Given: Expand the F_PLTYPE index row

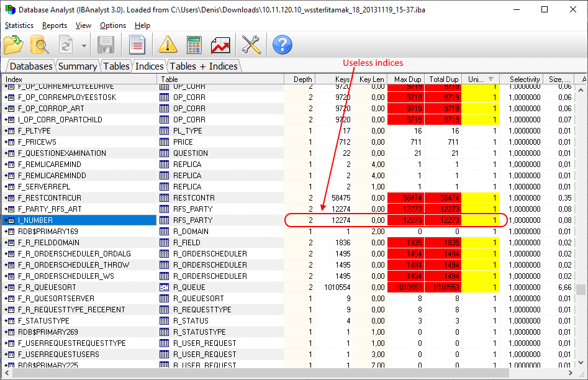Looking at the screenshot, I should [6, 131].
